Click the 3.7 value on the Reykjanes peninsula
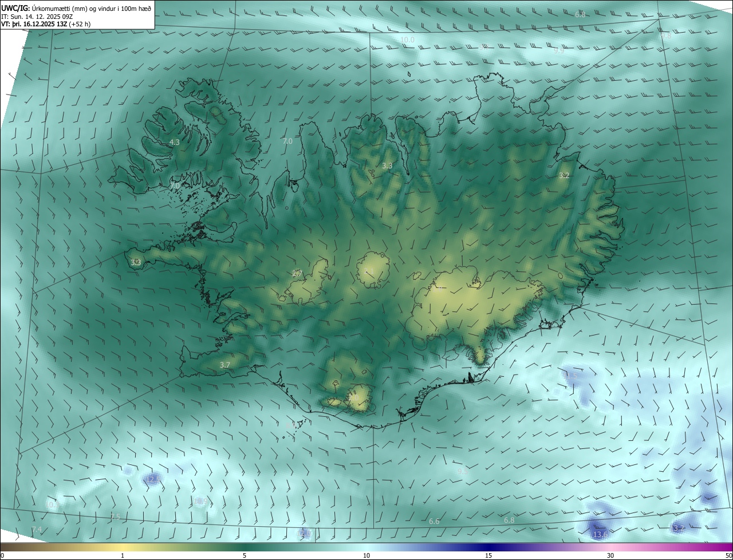 tap(224, 365)
